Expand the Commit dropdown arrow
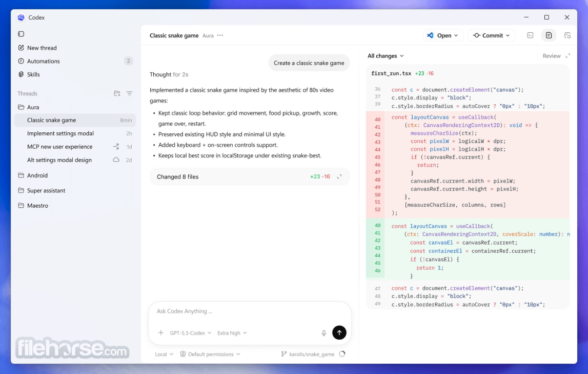Viewport: 588px width, 374px height. 508,35
